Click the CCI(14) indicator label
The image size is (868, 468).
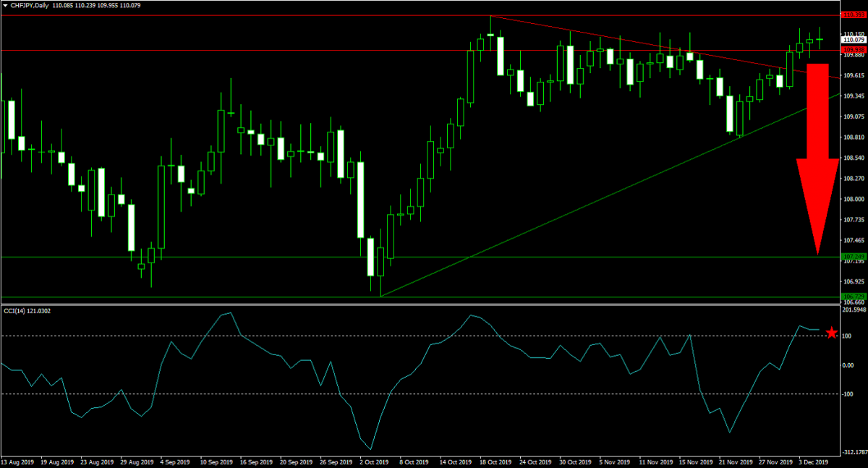click(x=30, y=310)
